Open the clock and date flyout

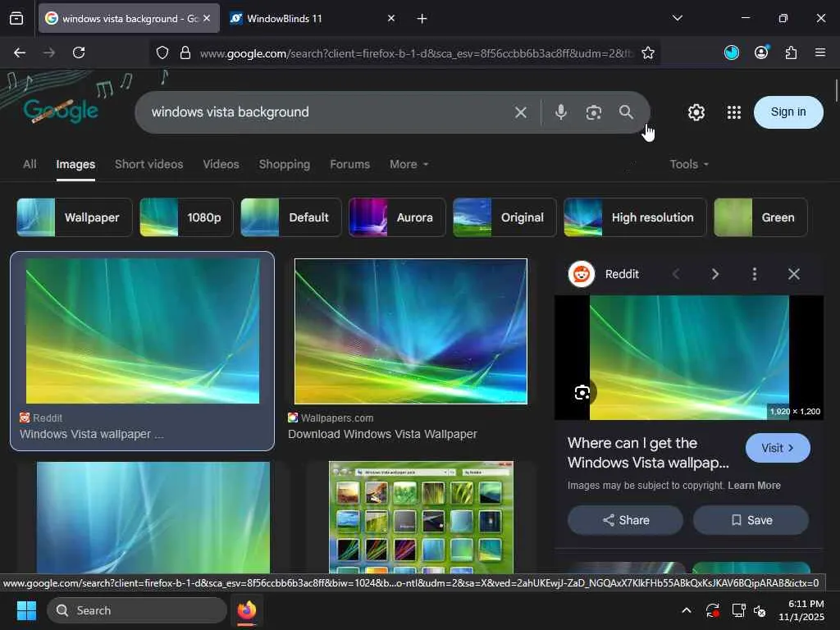pyautogui.click(x=801, y=610)
